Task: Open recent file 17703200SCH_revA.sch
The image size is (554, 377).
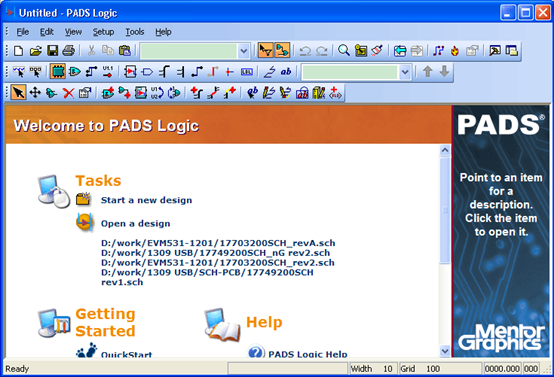Action: tap(218, 243)
